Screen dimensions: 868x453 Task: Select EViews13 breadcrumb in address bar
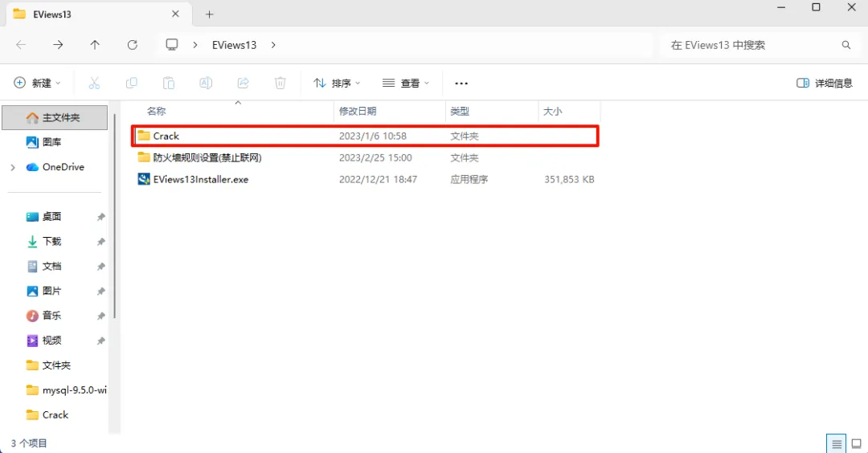point(234,45)
